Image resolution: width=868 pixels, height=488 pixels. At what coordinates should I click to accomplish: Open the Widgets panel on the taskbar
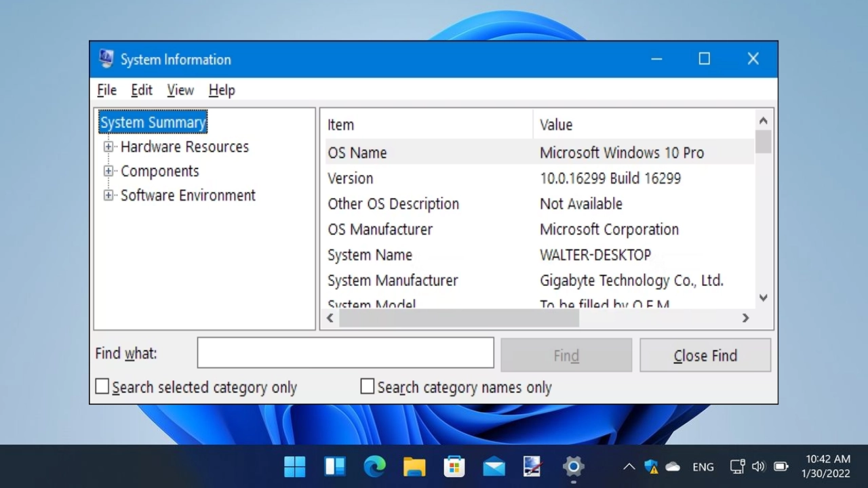[335, 466]
